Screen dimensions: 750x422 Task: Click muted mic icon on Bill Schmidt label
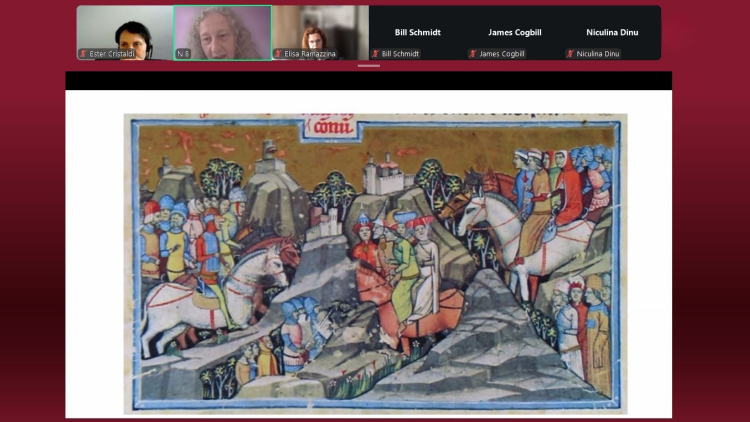(376, 54)
